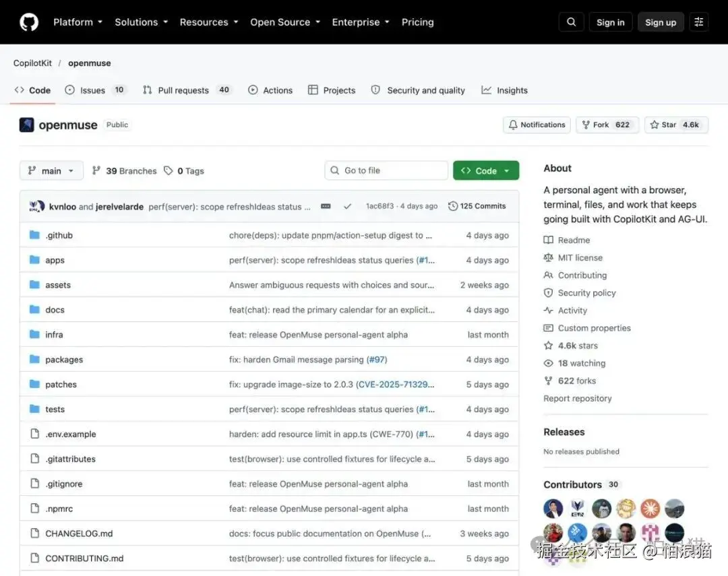728x576 pixels.
Task: Switch to the Issues tab
Action: point(95,90)
